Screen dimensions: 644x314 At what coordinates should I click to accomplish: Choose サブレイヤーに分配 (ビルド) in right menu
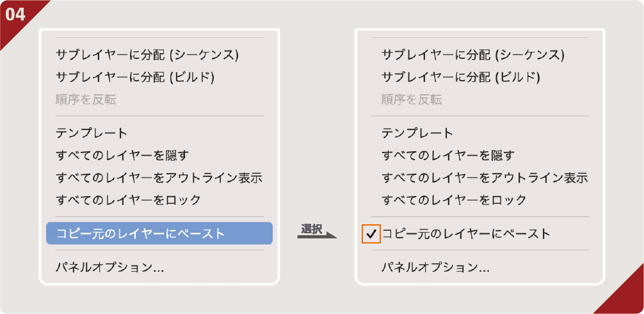(x=461, y=77)
